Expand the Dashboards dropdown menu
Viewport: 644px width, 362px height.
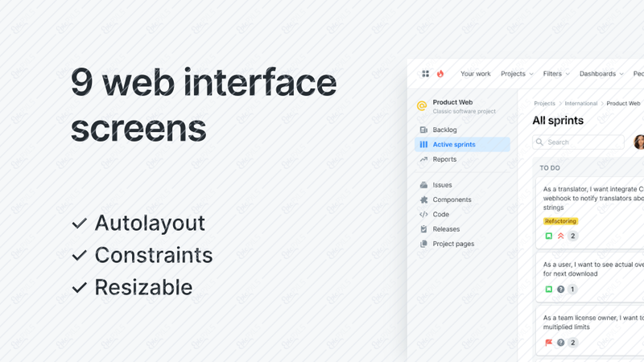click(601, 74)
